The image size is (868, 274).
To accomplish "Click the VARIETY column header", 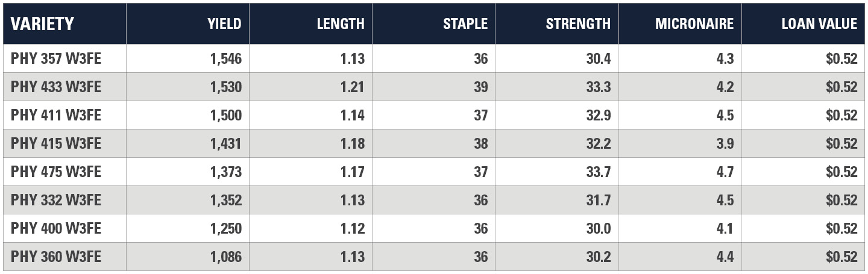I will point(42,24).
